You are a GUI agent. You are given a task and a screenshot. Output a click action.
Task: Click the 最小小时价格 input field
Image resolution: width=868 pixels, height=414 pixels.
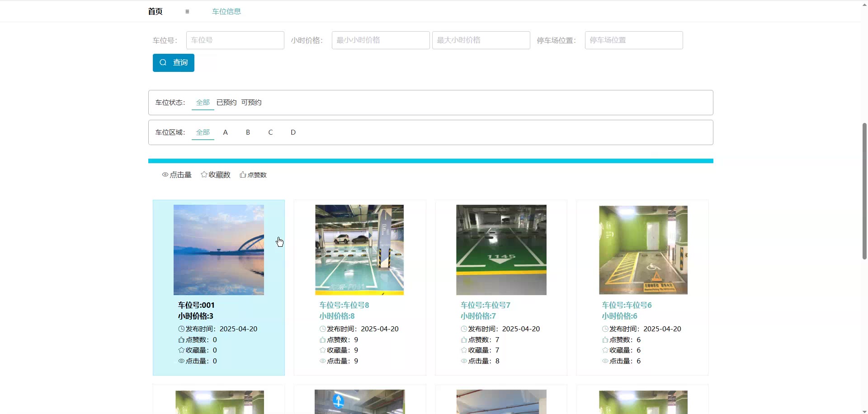(380, 40)
